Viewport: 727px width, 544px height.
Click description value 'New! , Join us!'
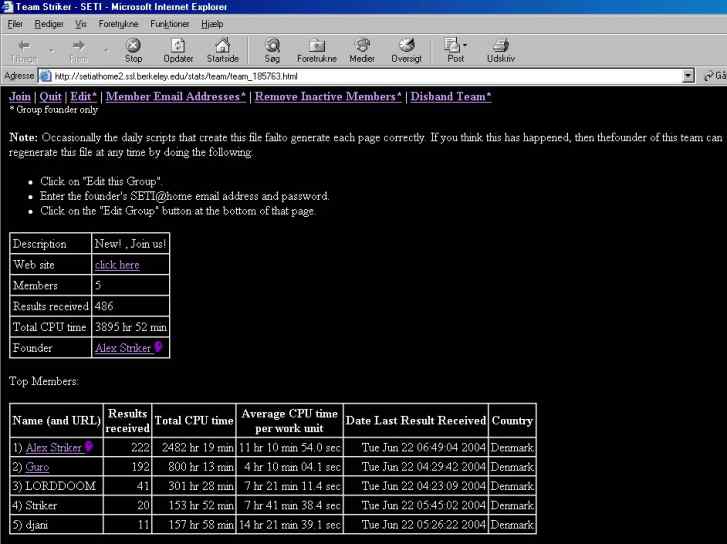tap(130, 244)
